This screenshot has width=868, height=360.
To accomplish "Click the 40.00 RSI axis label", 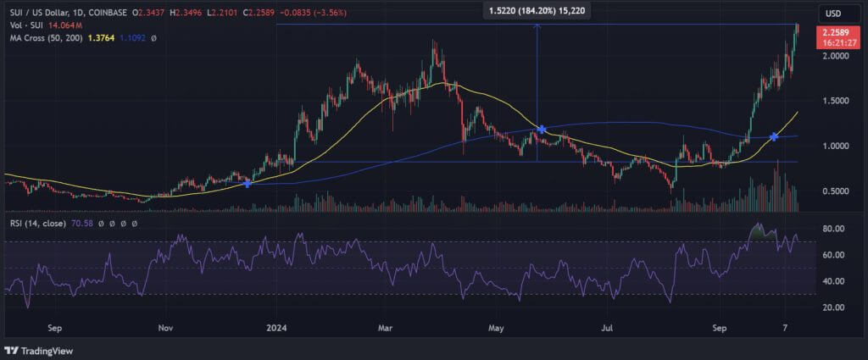I will pos(832,281).
